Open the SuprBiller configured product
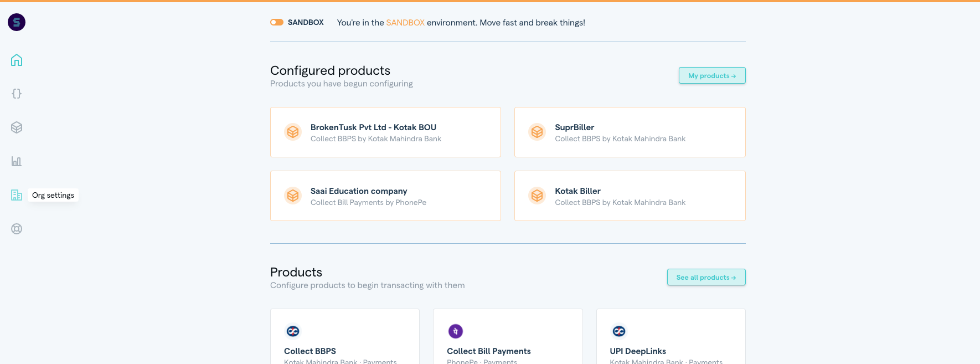Screen dimensions: 980x364 [630, 132]
